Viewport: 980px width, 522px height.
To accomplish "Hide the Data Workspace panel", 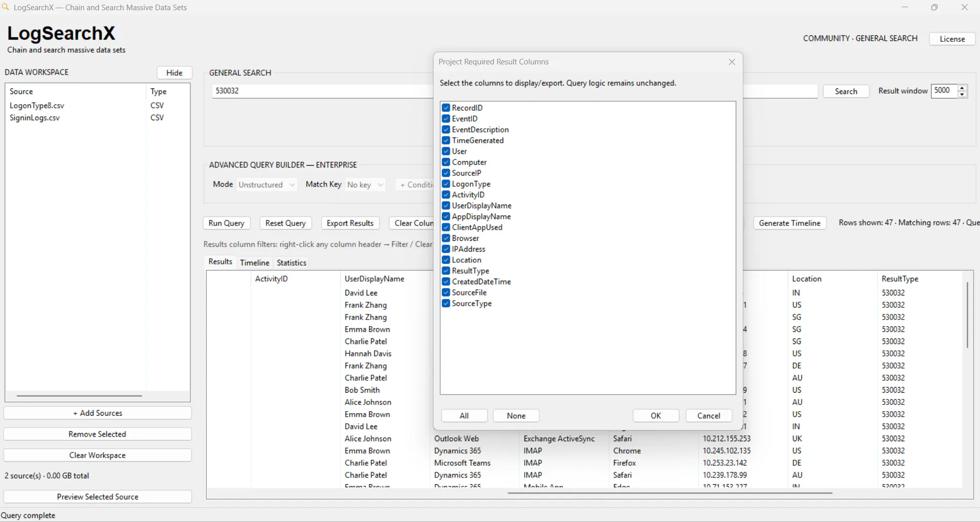I will coord(174,73).
